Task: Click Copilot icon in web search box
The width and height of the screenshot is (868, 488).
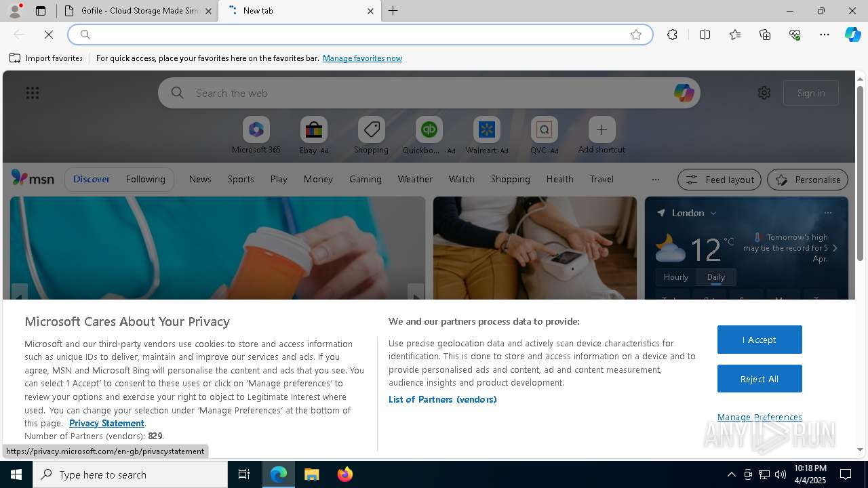Action: (684, 93)
